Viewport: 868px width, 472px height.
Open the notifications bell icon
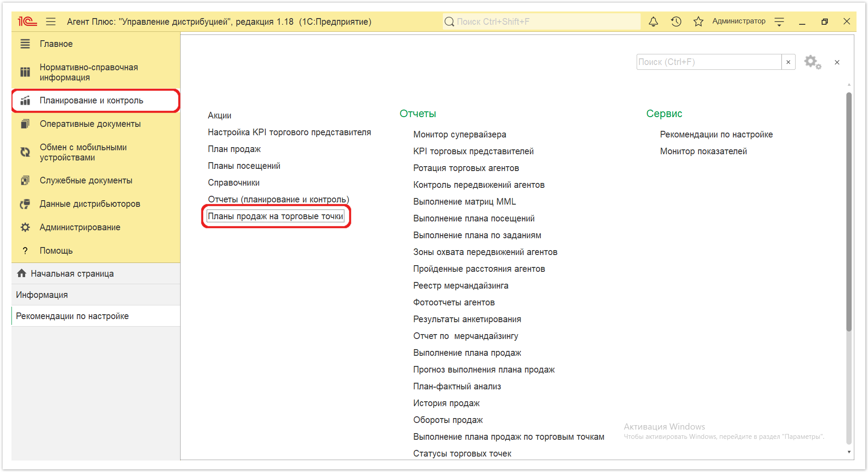point(653,21)
